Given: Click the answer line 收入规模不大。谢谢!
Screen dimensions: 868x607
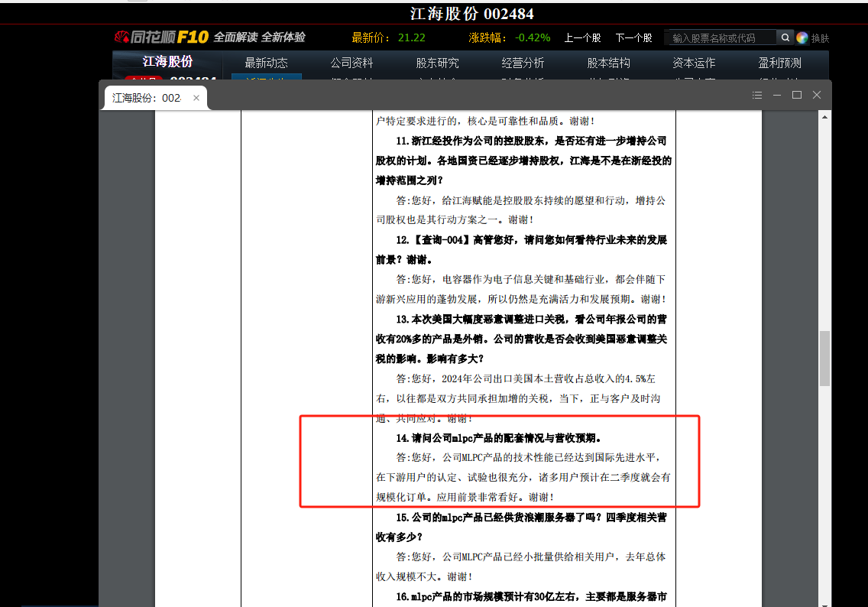Looking at the screenshot, I should pyautogui.click(x=424, y=576).
